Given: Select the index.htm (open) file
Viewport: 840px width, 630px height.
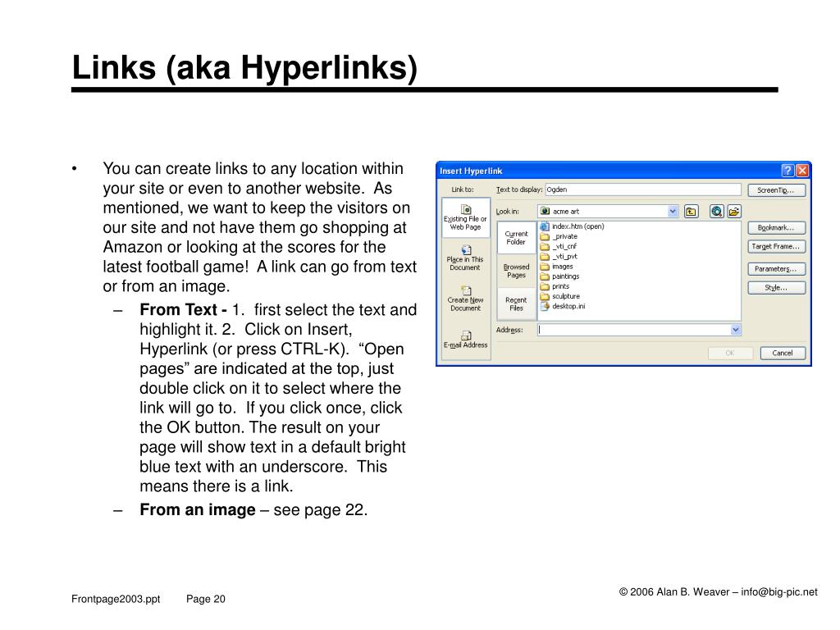Looking at the screenshot, I should point(572,226).
